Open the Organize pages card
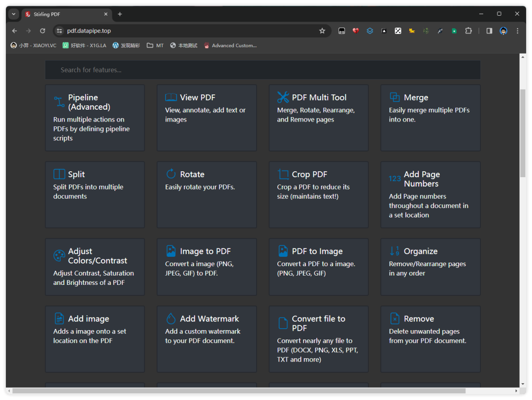 pyautogui.click(x=430, y=267)
